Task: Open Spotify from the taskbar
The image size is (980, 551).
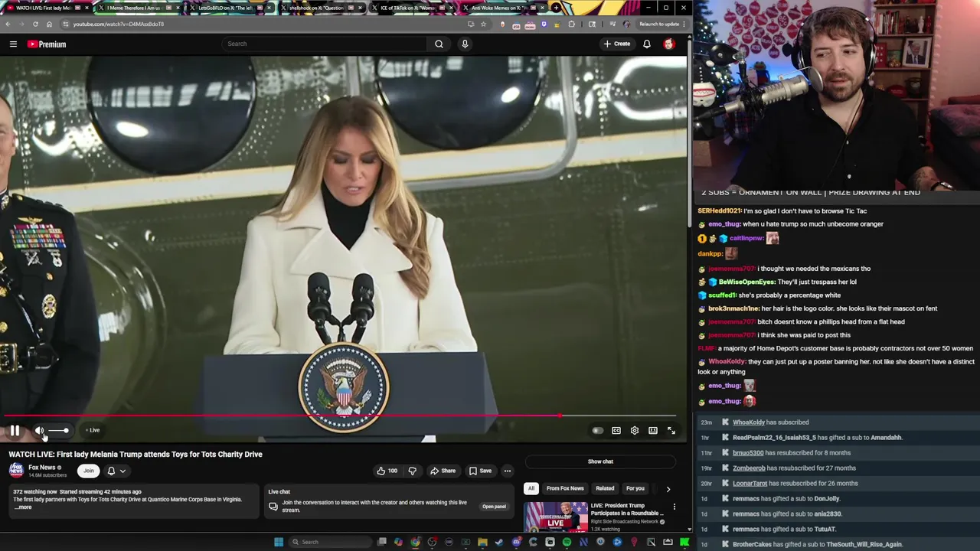Action: click(567, 542)
